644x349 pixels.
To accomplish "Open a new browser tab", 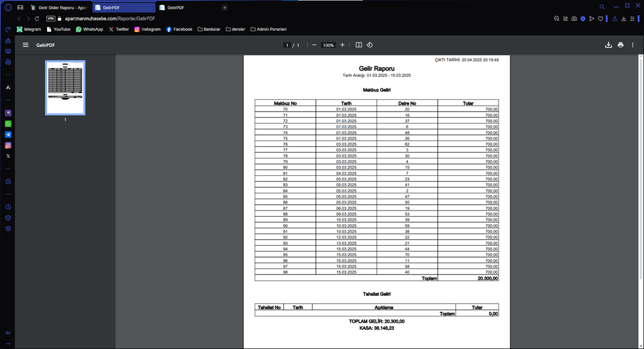I will point(225,8).
